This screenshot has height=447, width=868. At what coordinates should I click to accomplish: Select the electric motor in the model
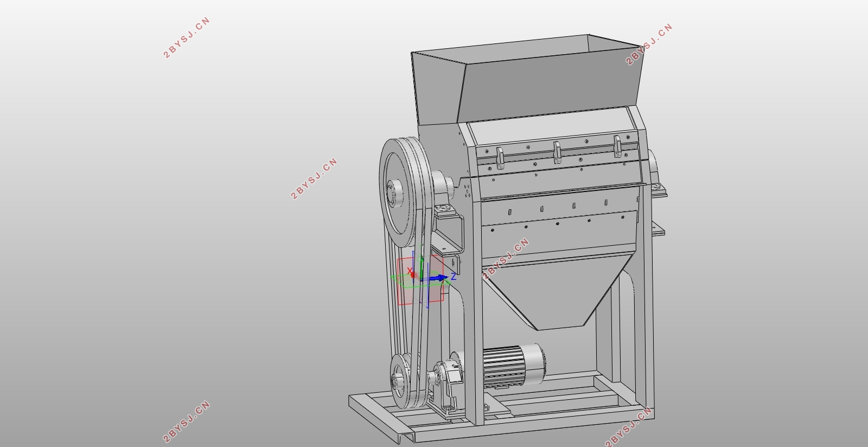(x=514, y=366)
